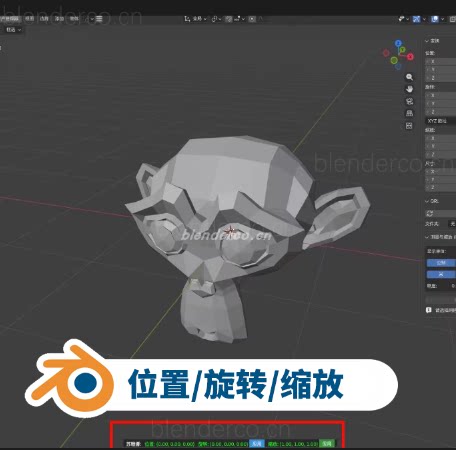Click the faded blue negative Z gizmo ball
This screenshot has height=450, width=456.
tap(398, 67)
